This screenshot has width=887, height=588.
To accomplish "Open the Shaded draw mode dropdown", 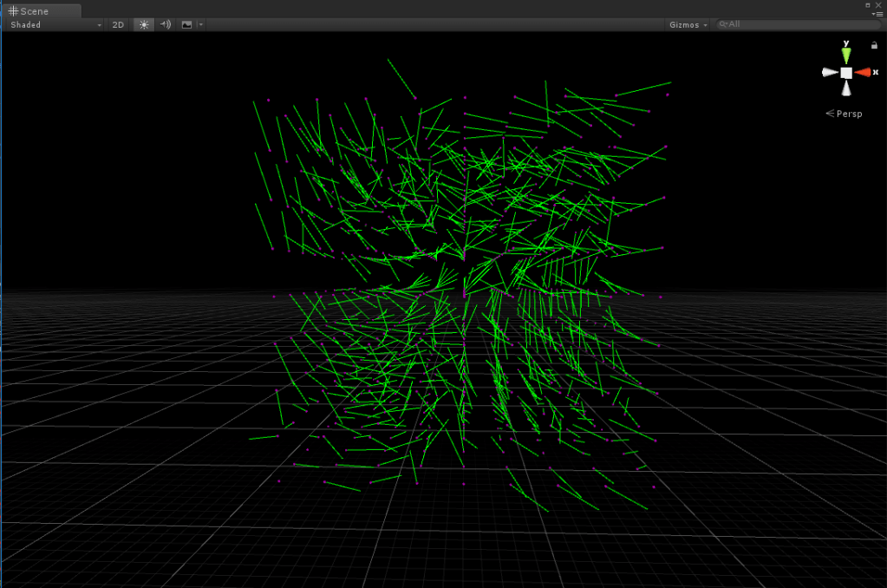I will [55, 25].
